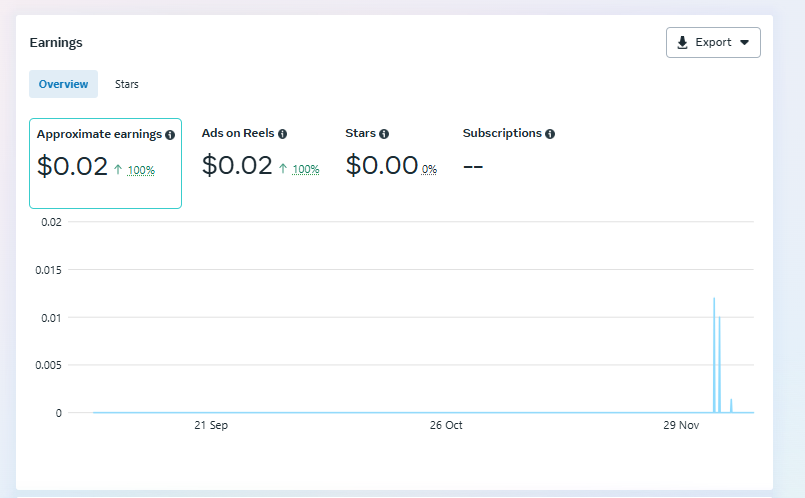805x498 pixels.
Task: Select the Ads on Reels $0.02 amount
Action: pyautogui.click(x=237, y=166)
